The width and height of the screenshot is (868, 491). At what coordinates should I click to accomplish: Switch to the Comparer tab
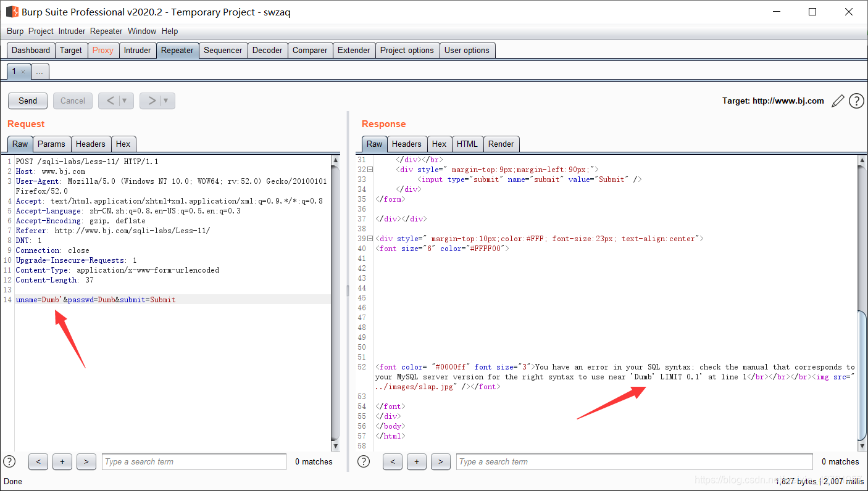pos(310,51)
